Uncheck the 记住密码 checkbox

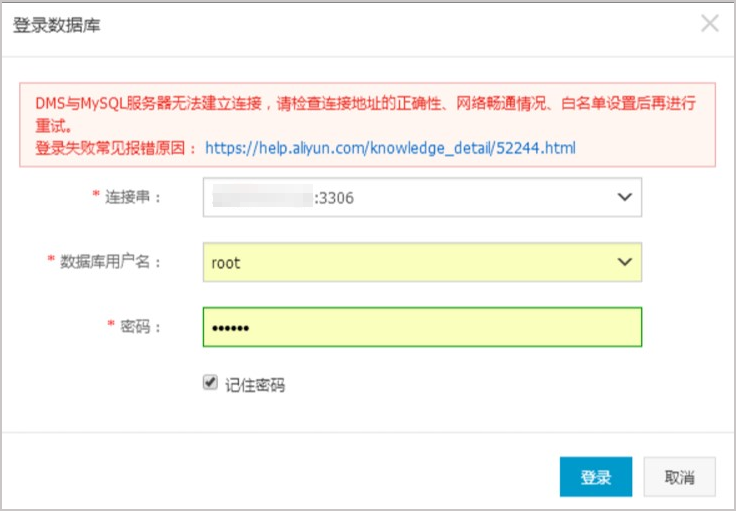point(210,382)
